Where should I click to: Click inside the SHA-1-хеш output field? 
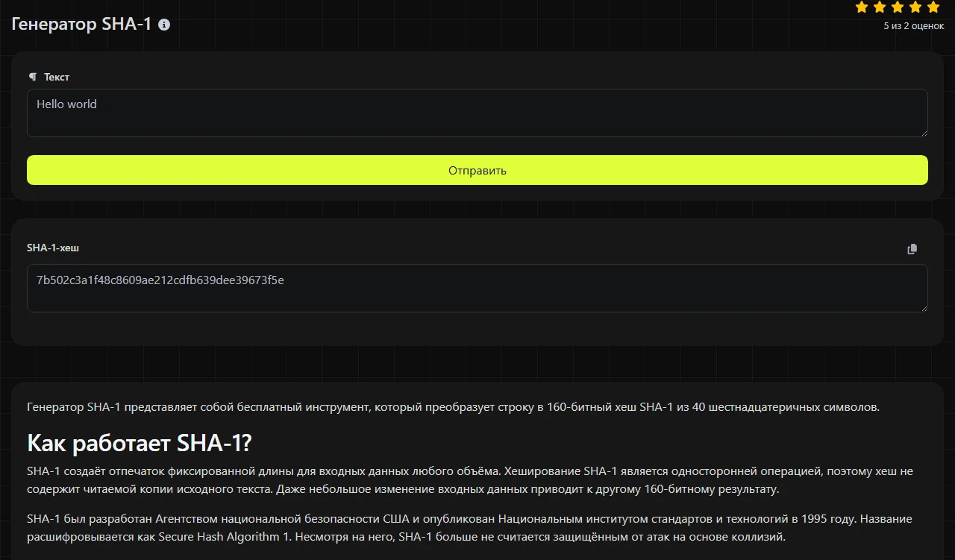(477, 288)
